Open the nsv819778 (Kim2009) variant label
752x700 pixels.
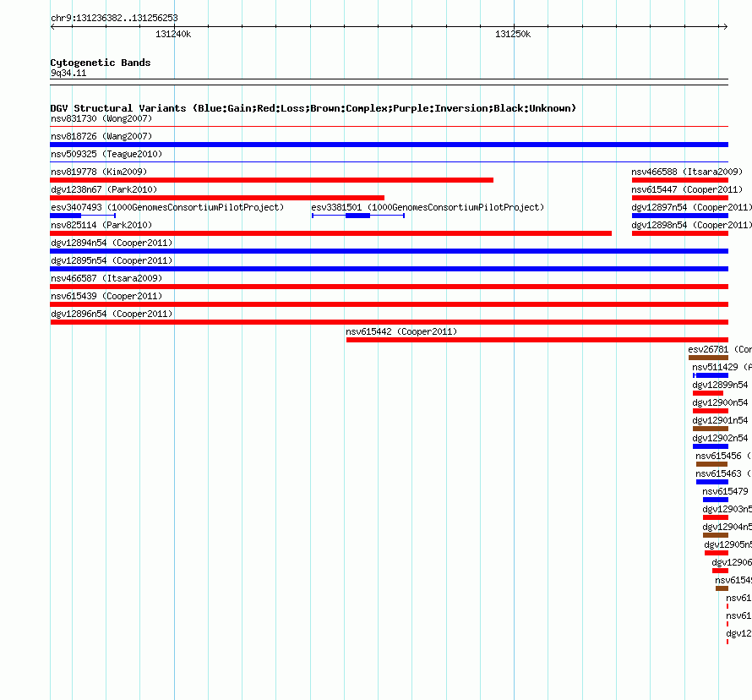99,172
